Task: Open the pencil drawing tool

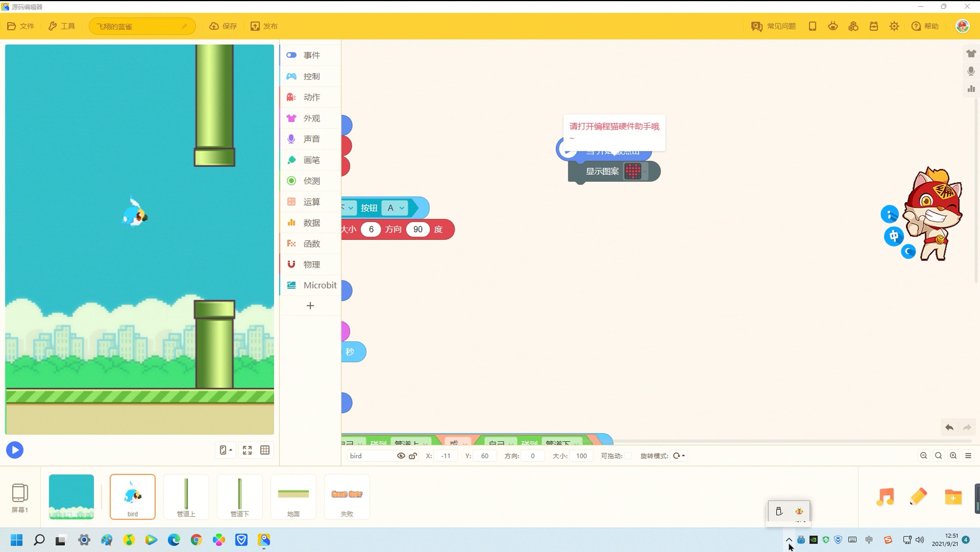Action: pyautogui.click(x=918, y=497)
